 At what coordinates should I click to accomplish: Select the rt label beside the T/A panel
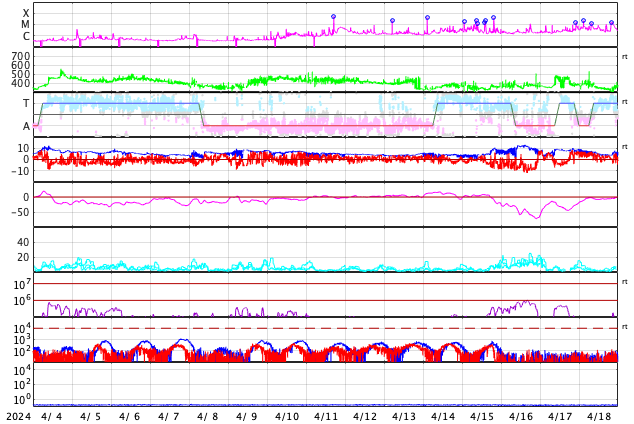click(x=625, y=101)
